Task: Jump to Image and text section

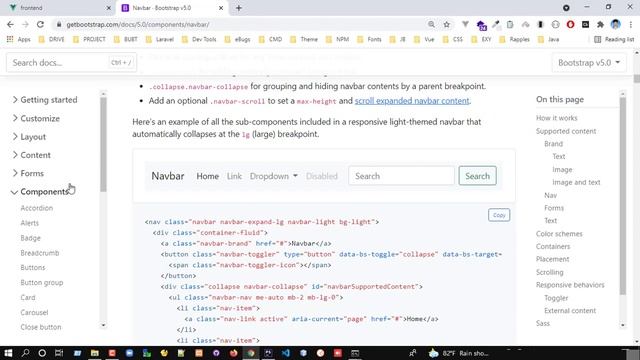Action: point(576,182)
